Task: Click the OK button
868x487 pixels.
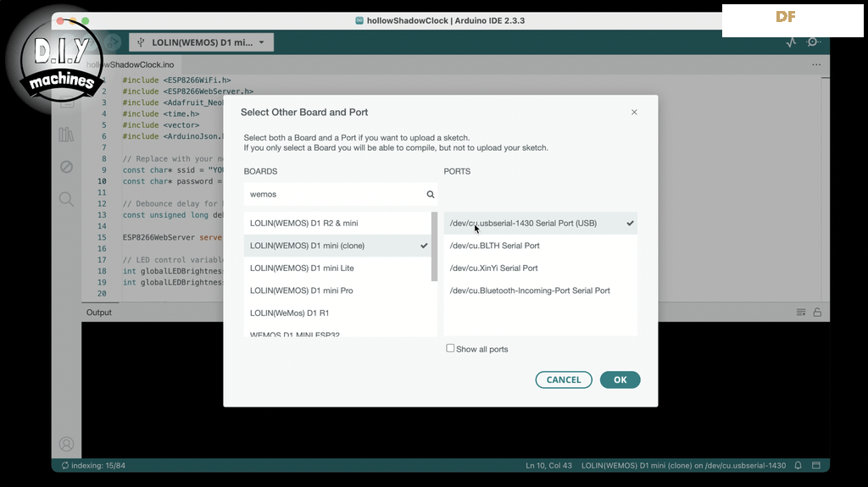Action: tap(620, 379)
